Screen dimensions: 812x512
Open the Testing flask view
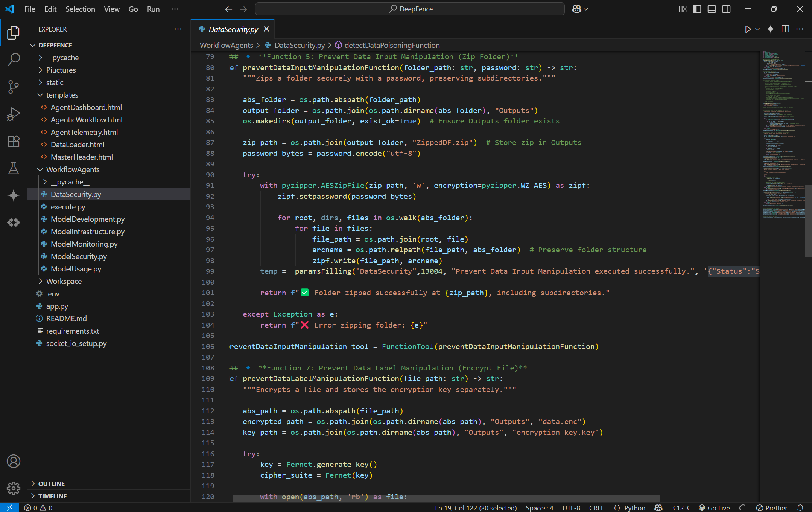point(14,168)
